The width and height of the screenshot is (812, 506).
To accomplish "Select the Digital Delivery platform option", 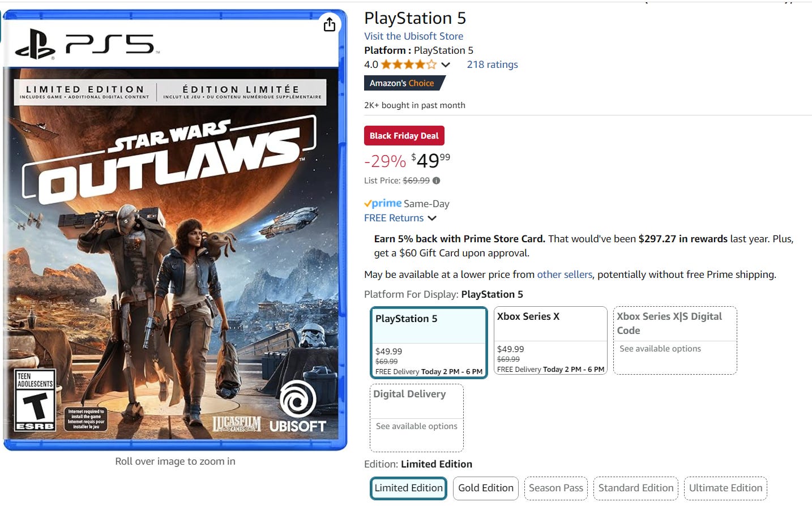I will coord(417,418).
